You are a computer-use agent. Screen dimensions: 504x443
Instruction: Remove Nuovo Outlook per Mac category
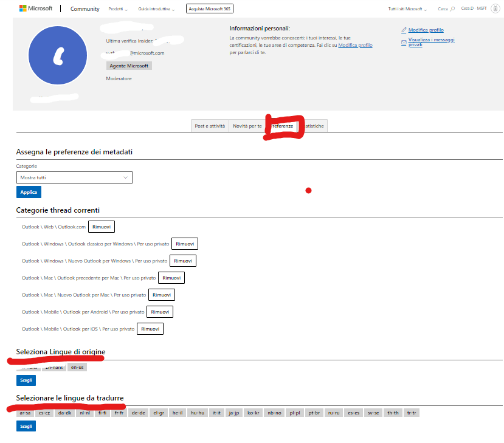162,295
